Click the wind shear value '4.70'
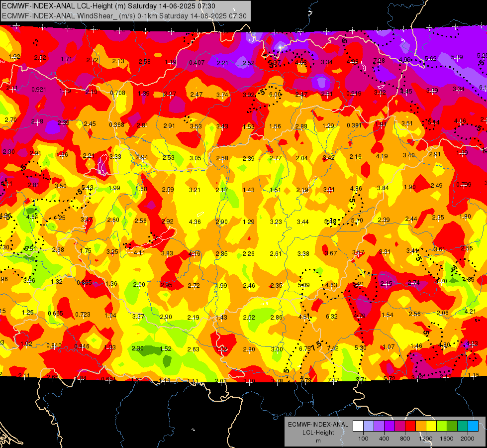 pos(441,281)
